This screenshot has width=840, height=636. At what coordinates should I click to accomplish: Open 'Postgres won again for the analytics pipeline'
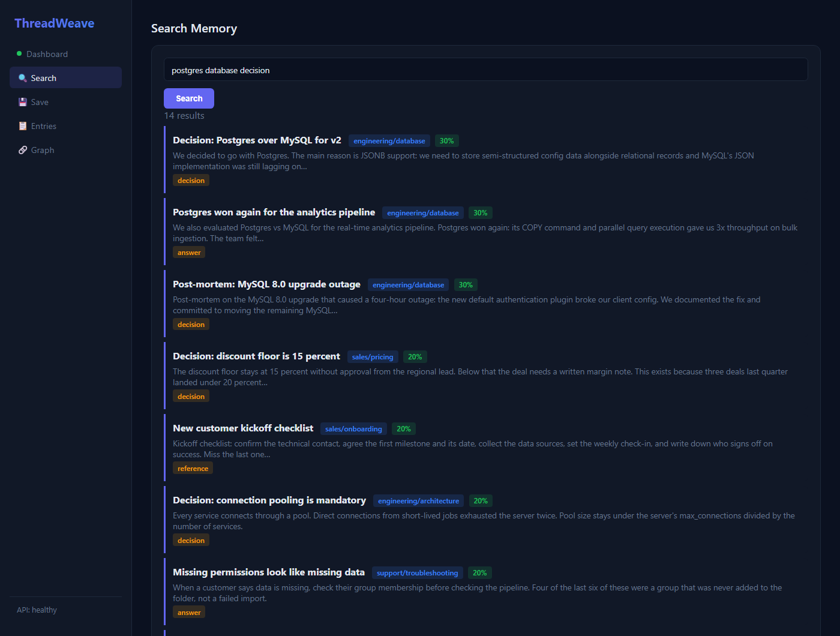coord(274,212)
